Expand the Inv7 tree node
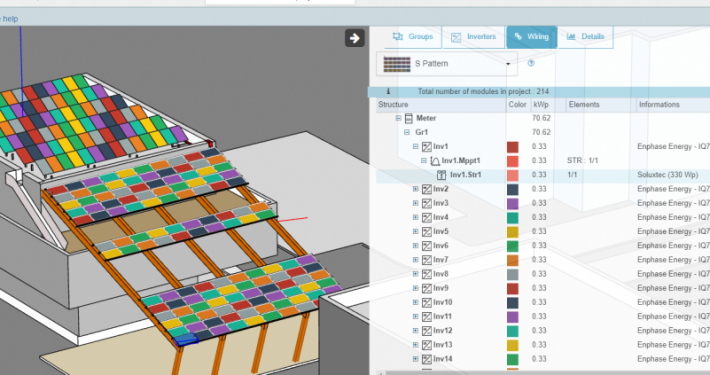Screen dimensions: 710x375 click(415, 260)
